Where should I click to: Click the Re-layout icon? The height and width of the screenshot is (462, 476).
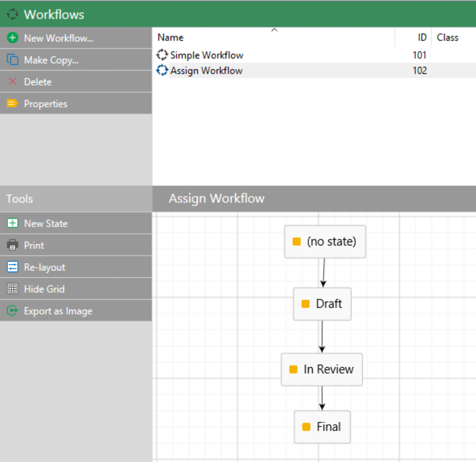click(12, 267)
